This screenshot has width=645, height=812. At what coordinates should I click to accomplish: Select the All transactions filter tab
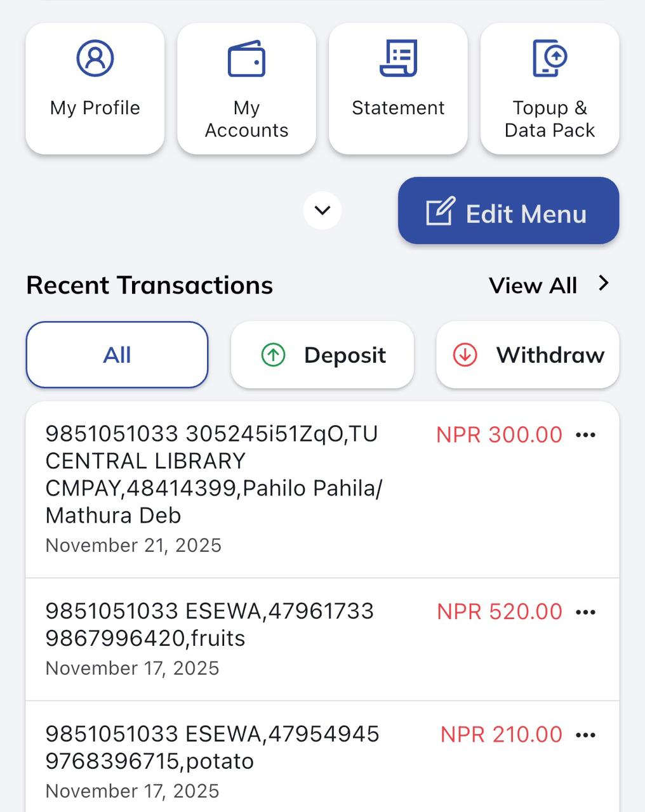point(117,355)
